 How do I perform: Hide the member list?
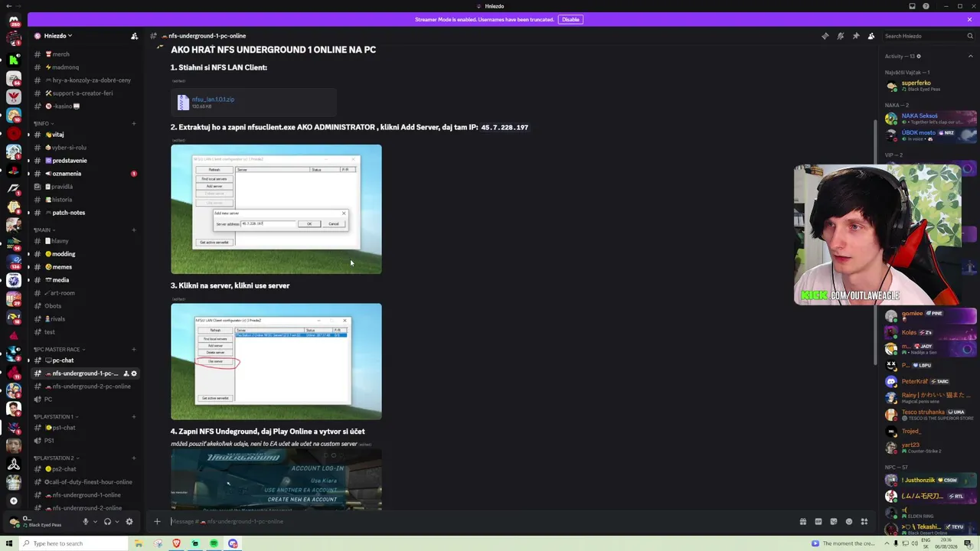(x=871, y=36)
